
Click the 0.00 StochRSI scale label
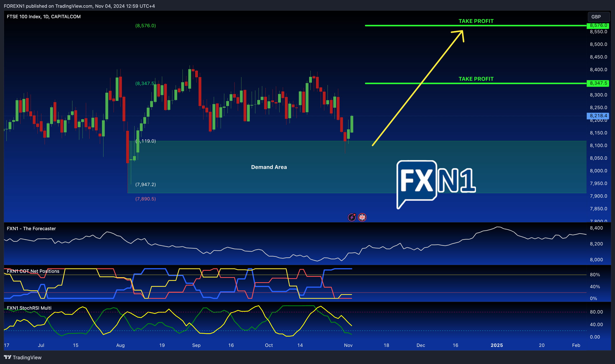click(595, 337)
